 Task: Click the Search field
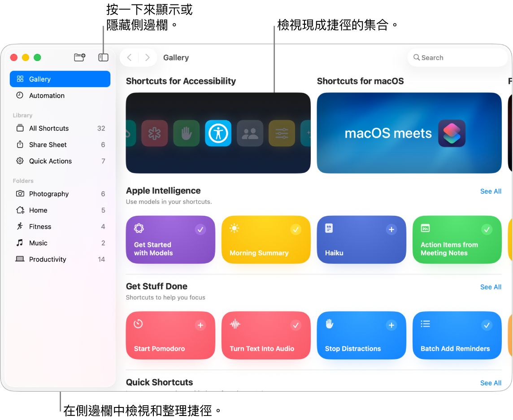(457, 57)
